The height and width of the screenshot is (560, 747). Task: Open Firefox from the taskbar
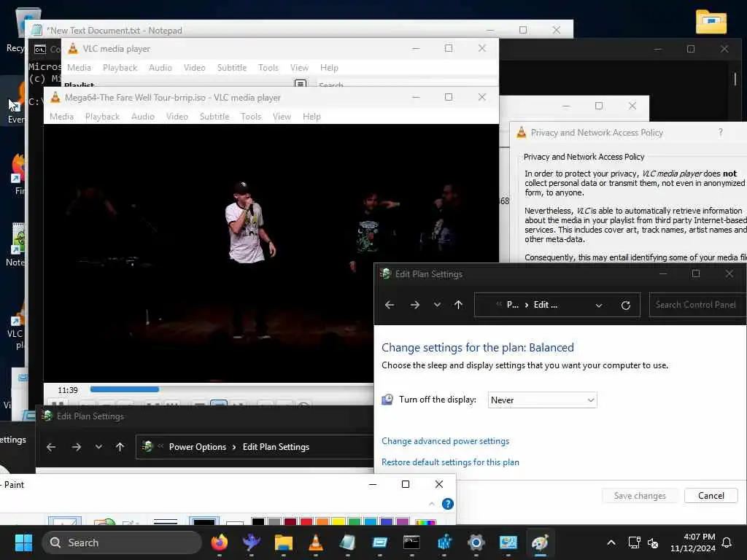pyautogui.click(x=219, y=542)
